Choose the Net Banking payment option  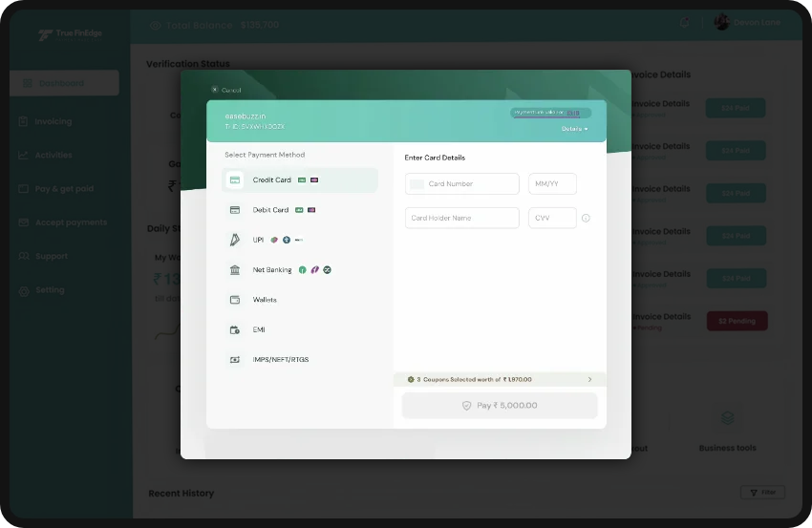[272, 270]
